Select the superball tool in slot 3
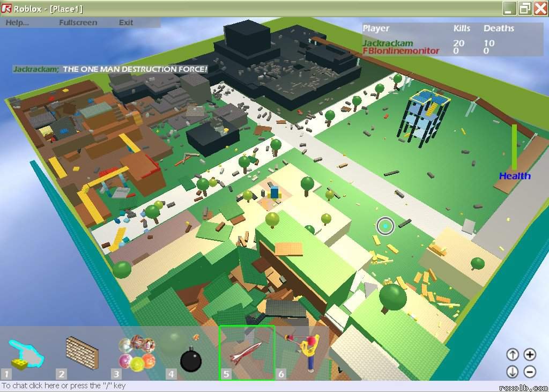 [137, 354]
